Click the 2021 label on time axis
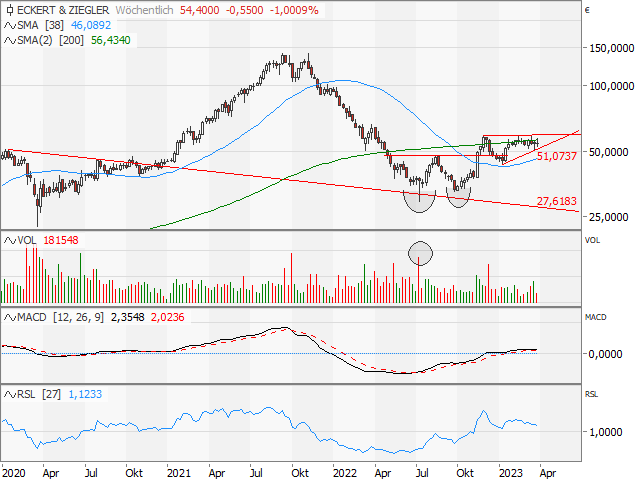 click(x=179, y=473)
